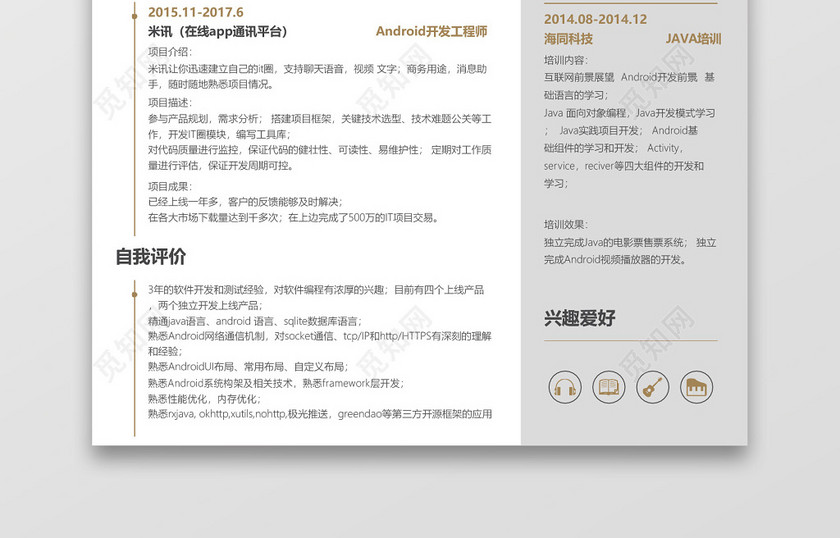Click the piano keyboard hobby icon
840x538 pixels.
click(696, 387)
